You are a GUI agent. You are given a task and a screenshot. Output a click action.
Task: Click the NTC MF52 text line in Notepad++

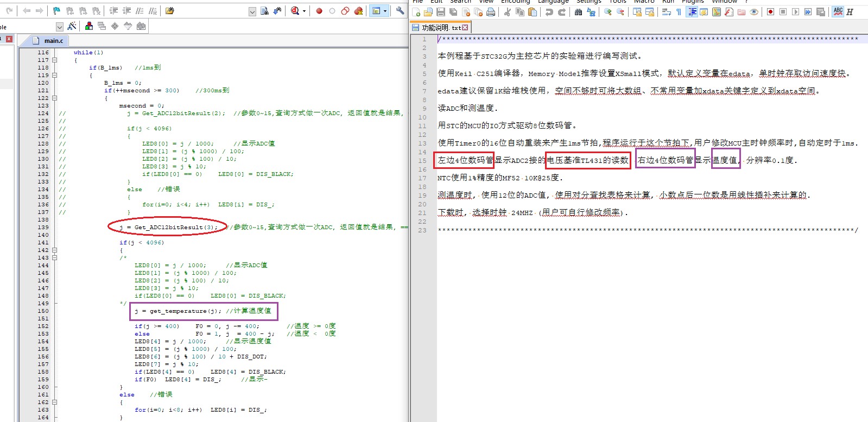pos(500,178)
